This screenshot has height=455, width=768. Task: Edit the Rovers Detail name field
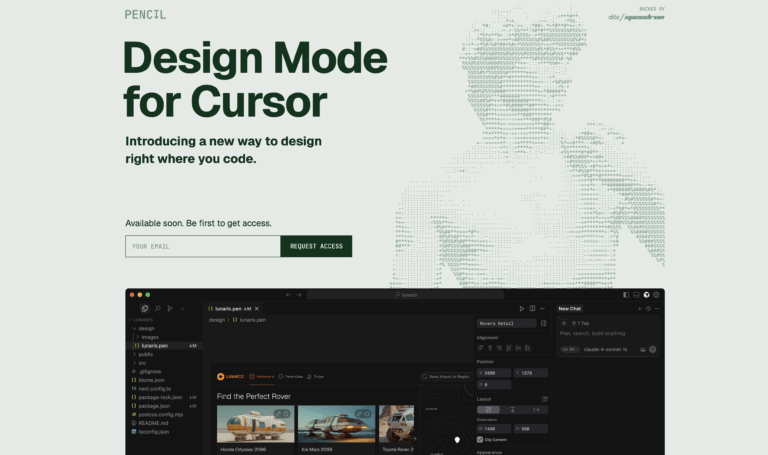click(x=506, y=323)
